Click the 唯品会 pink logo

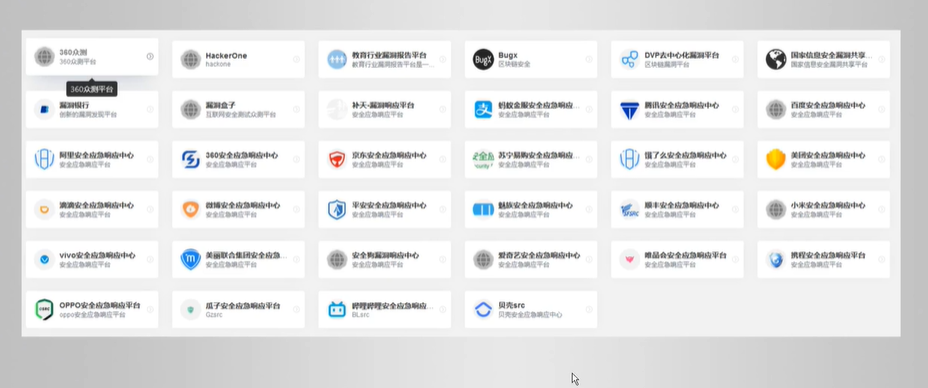[x=630, y=259]
